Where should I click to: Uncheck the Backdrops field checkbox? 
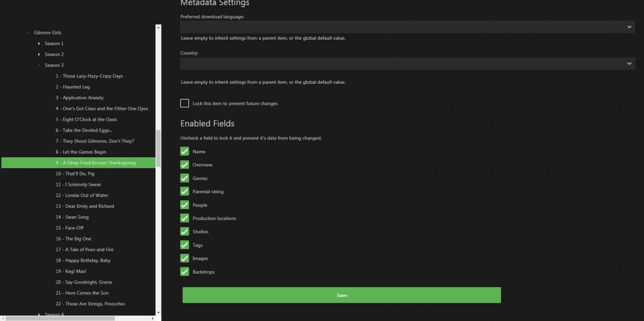click(x=185, y=272)
